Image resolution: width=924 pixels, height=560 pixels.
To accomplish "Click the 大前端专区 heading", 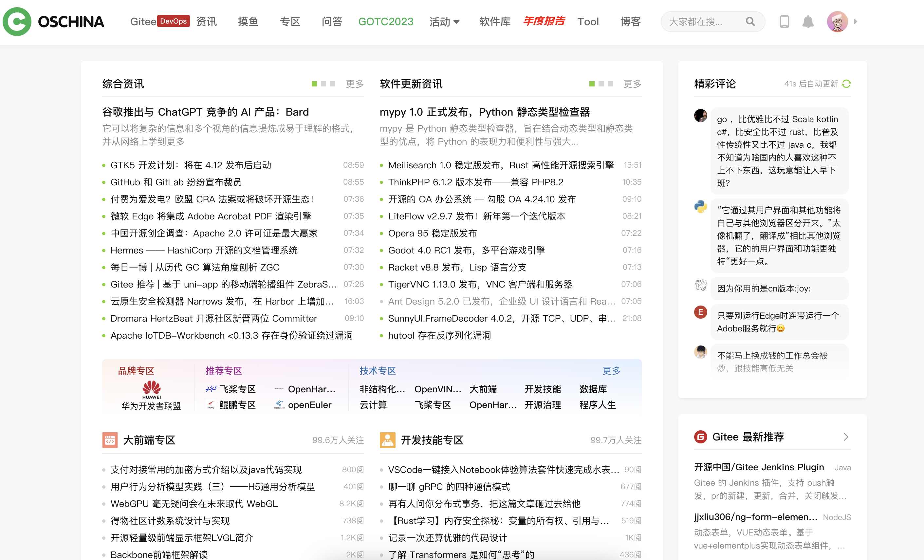I will pos(149,440).
